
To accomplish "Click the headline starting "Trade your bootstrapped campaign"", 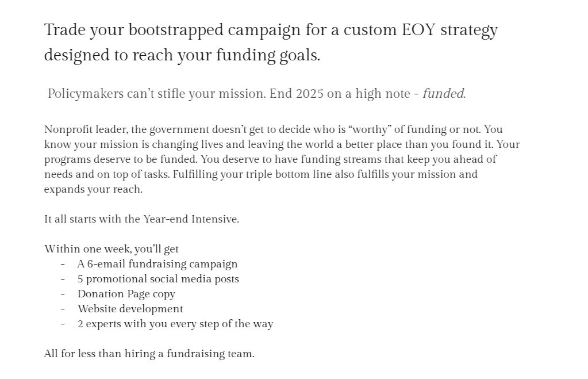I will 270,30.
